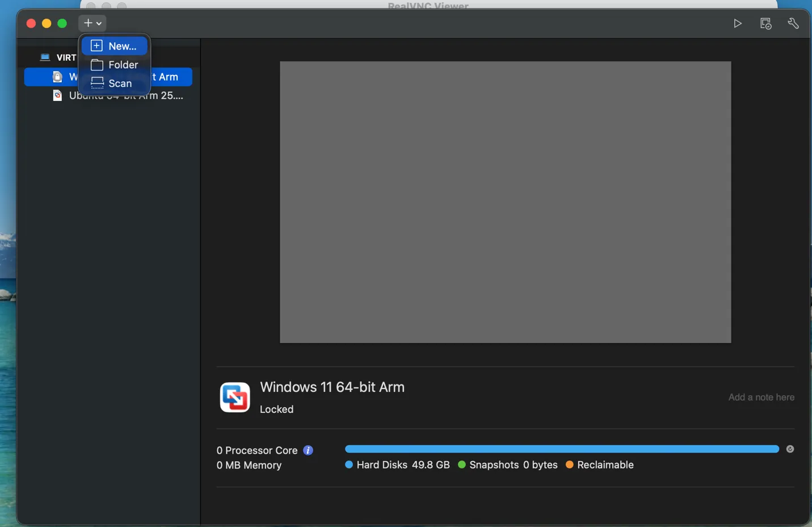Click the processor info icon

308,450
